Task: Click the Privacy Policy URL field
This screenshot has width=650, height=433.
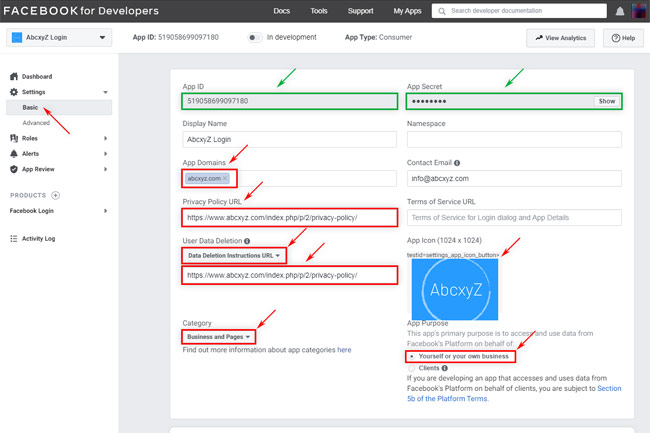Action: pyautogui.click(x=289, y=218)
